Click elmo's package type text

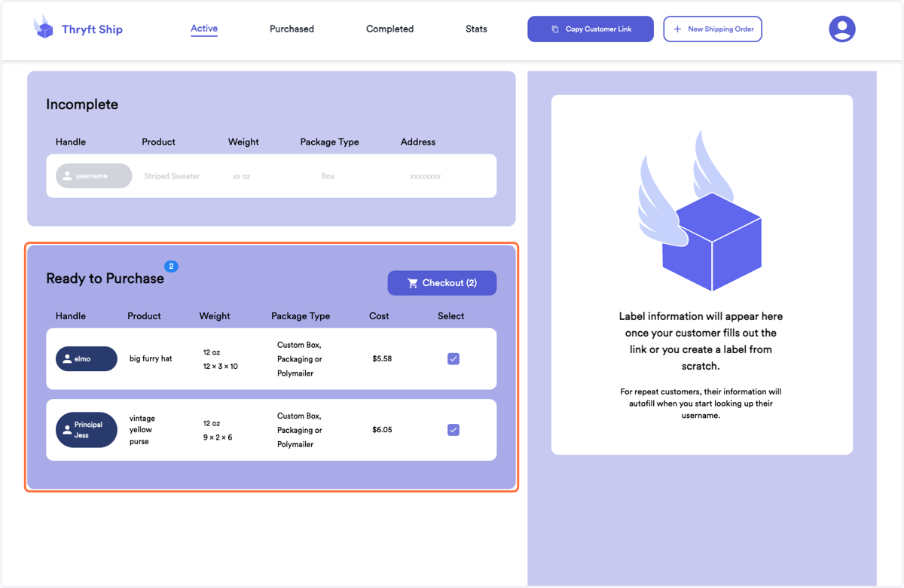300,359
